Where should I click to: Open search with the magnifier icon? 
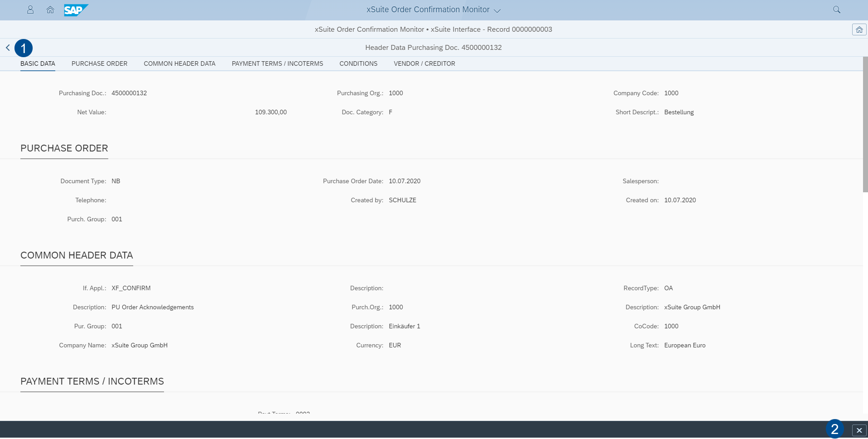(x=836, y=10)
